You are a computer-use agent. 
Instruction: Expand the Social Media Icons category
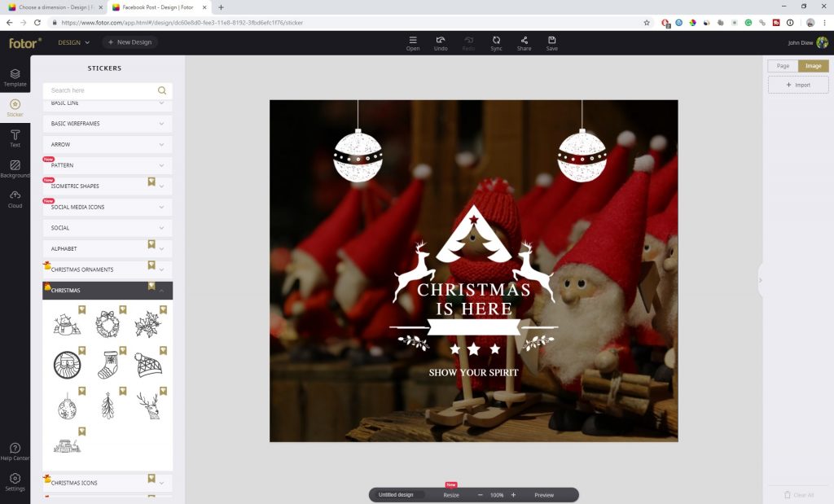click(x=108, y=207)
